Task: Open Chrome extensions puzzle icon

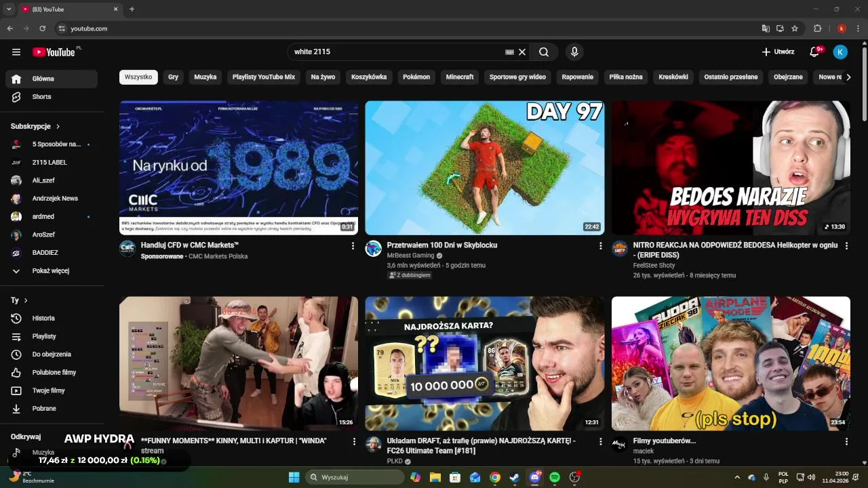Action: (817, 28)
